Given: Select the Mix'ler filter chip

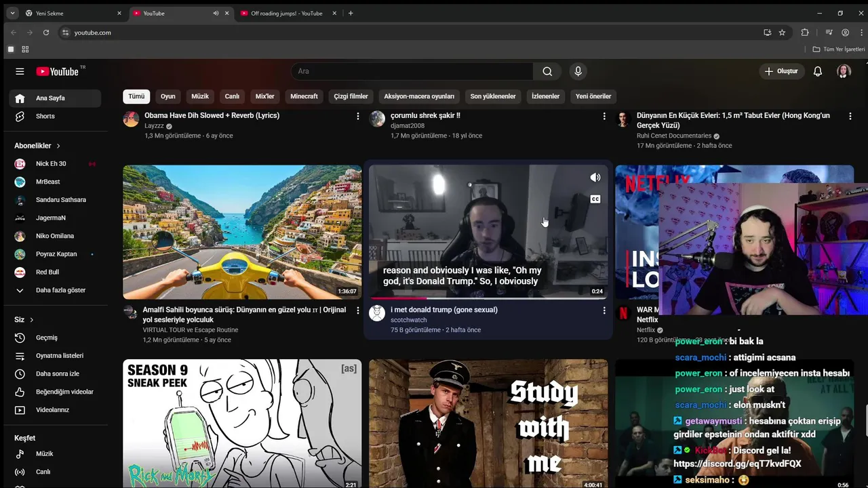Looking at the screenshot, I should [264, 96].
